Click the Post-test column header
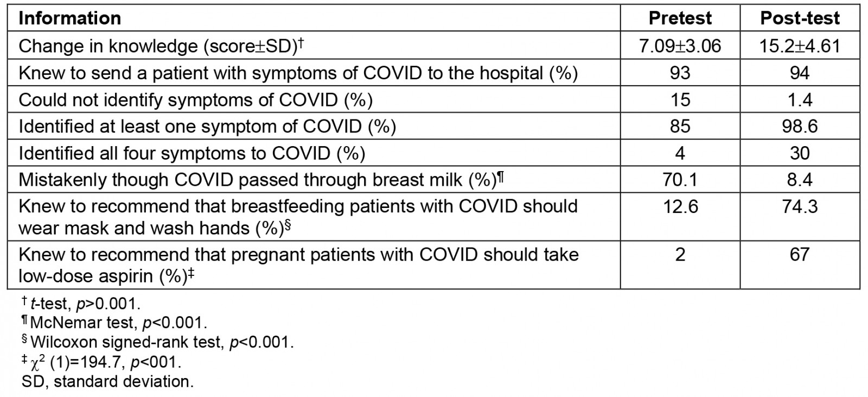This screenshot has height=397, width=868. pos(800,18)
